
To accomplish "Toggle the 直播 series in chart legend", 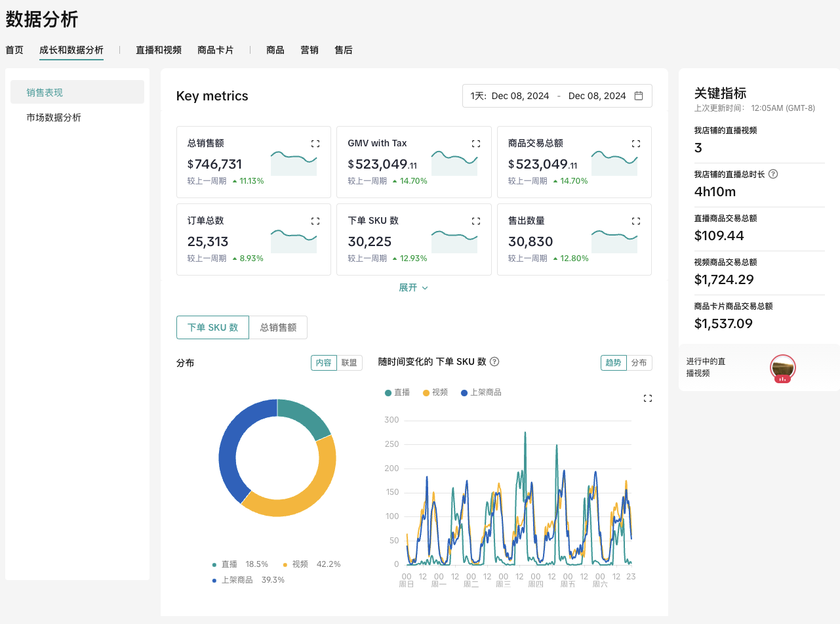I will coord(397,392).
